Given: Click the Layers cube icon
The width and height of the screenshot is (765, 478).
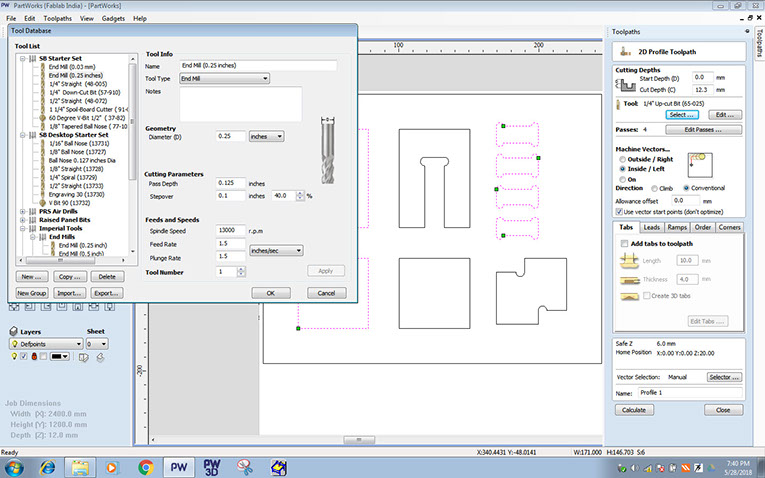Looking at the screenshot, I should (14, 331).
